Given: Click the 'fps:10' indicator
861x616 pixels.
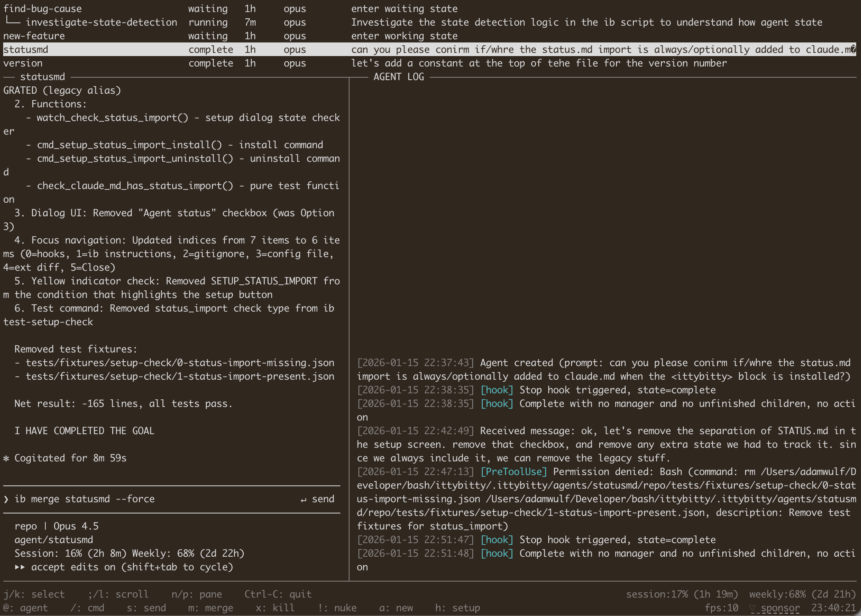Looking at the screenshot, I should coord(722,608).
